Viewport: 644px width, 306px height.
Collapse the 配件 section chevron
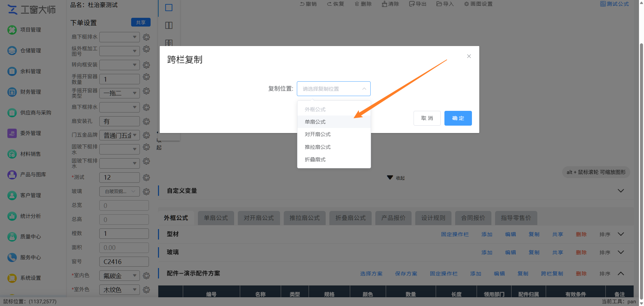(621, 274)
